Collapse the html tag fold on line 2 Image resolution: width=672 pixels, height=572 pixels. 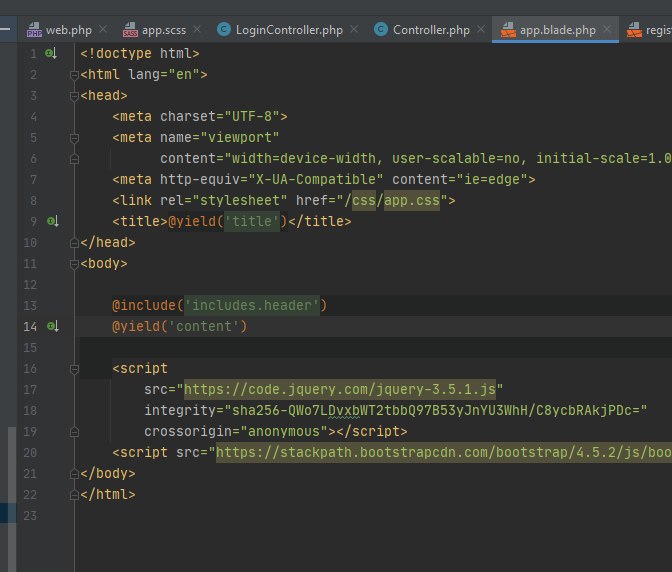(74, 75)
